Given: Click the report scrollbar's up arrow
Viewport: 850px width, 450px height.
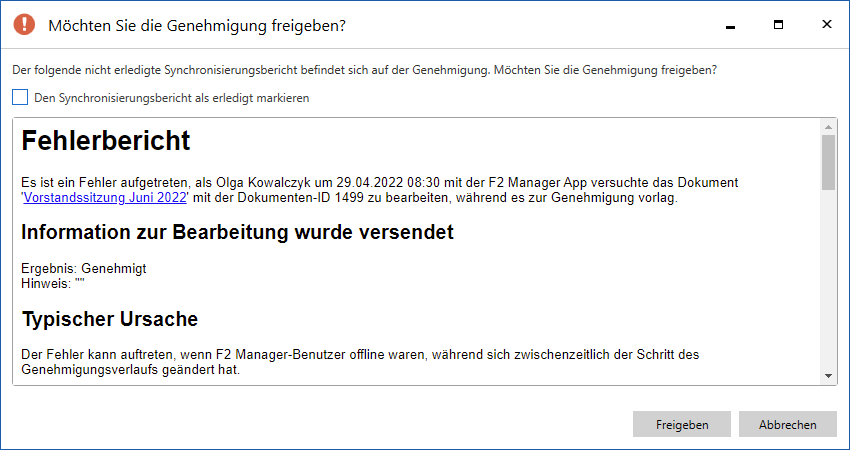Looking at the screenshot, I should pos(829,127).
